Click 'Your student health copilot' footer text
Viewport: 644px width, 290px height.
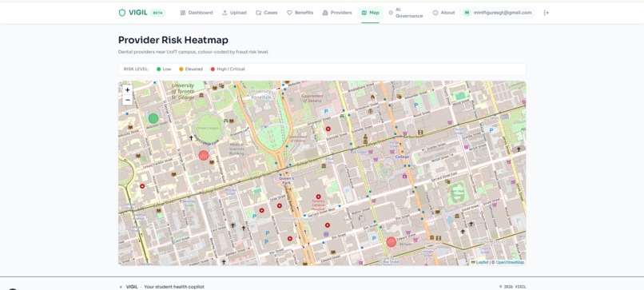[174, 287]
